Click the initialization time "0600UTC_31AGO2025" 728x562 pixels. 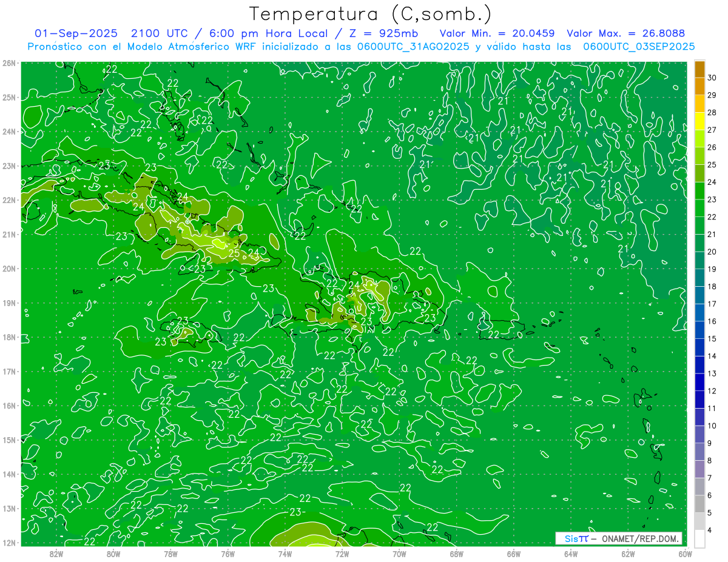click(413, 46)
